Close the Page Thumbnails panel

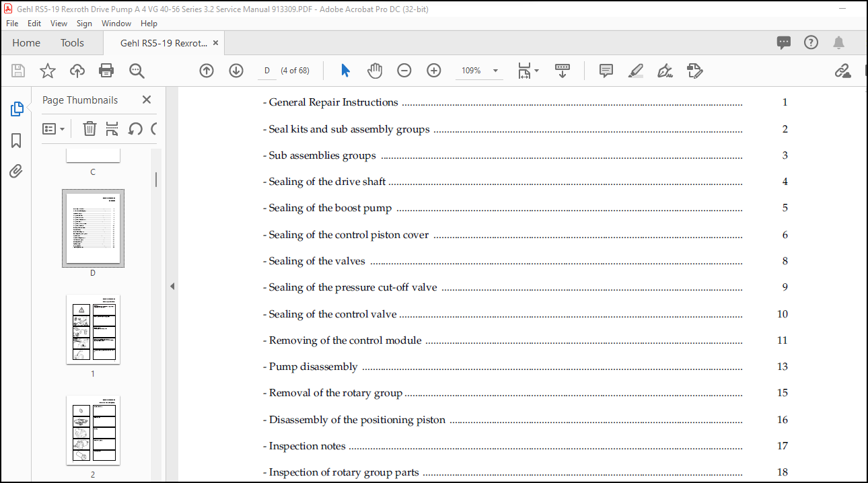coord(147,100)
